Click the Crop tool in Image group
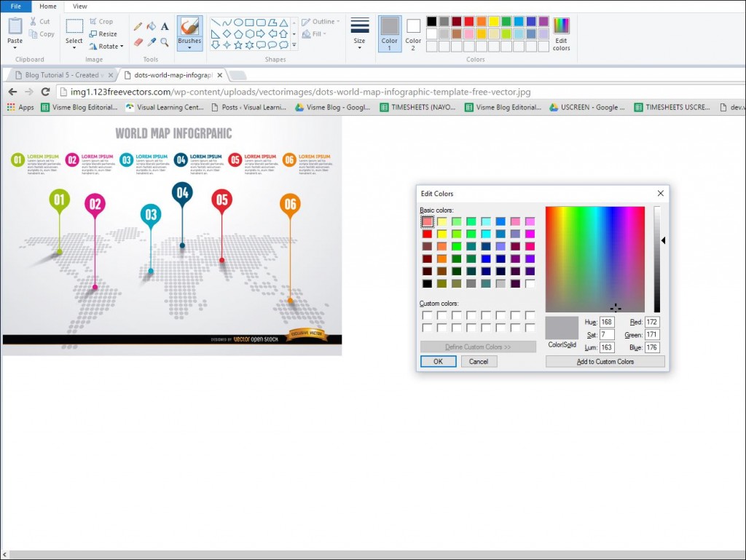 pyautogui.click(x=101, y=22)
